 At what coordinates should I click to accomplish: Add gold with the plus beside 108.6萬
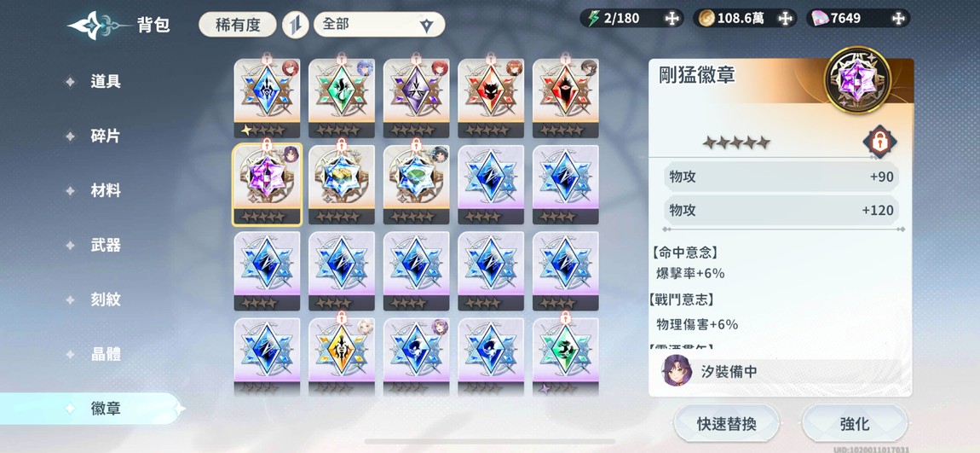(785, 18)
